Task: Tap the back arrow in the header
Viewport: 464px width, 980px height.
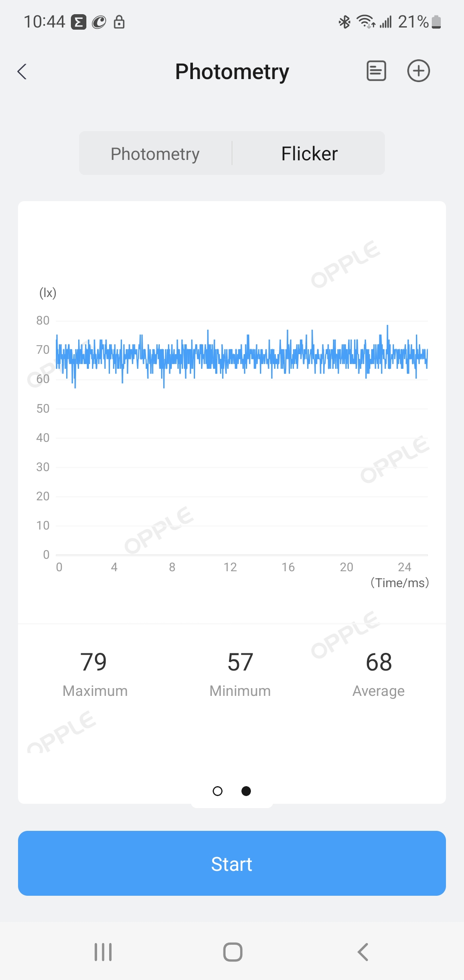Action: coord(22,71)
